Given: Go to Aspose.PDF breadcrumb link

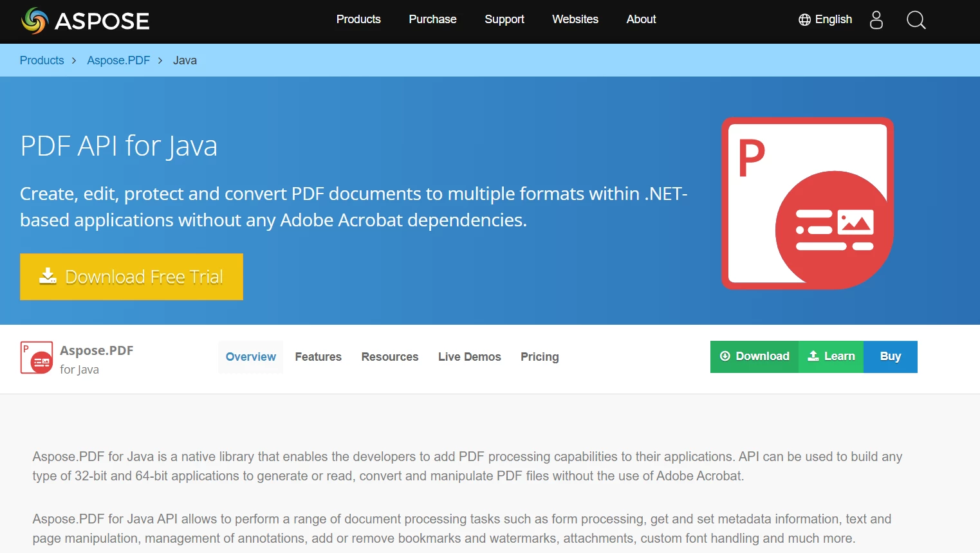Looking at the screenshot, I should tap(118, 60).
